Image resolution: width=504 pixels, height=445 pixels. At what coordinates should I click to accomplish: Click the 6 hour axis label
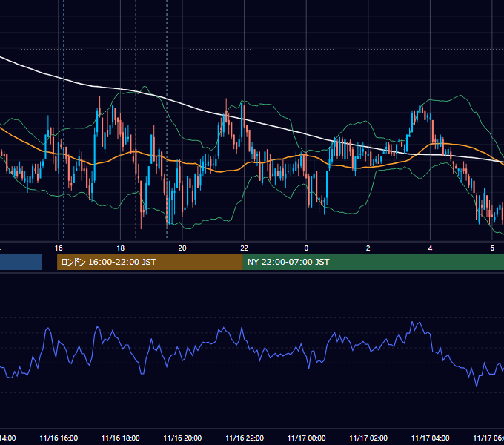pos(492,248)
